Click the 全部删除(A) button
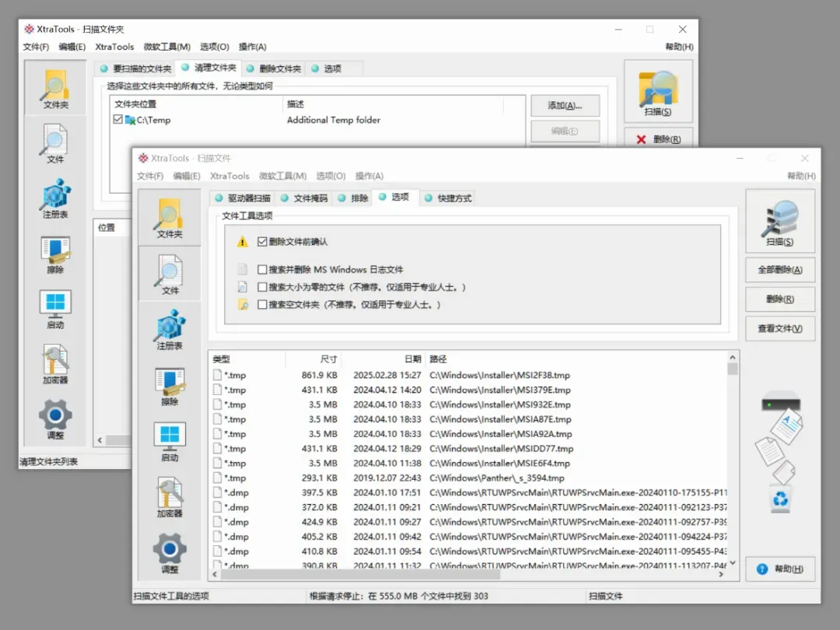The image size is (840, 630). point(780,270)
